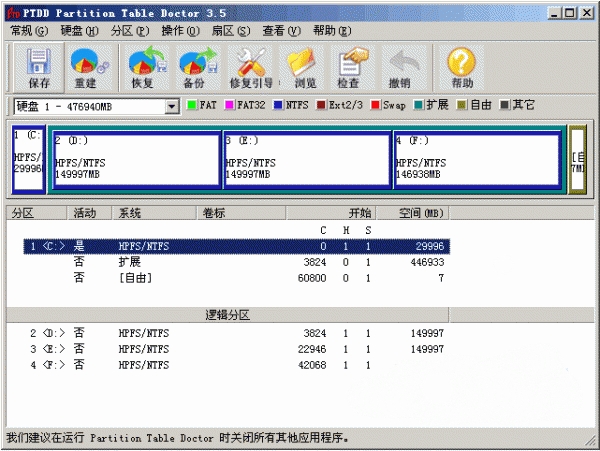600x451 pixels.
Task: Click the 恢复 (Restore) toolbar icon
Action: tap(147, 67)
